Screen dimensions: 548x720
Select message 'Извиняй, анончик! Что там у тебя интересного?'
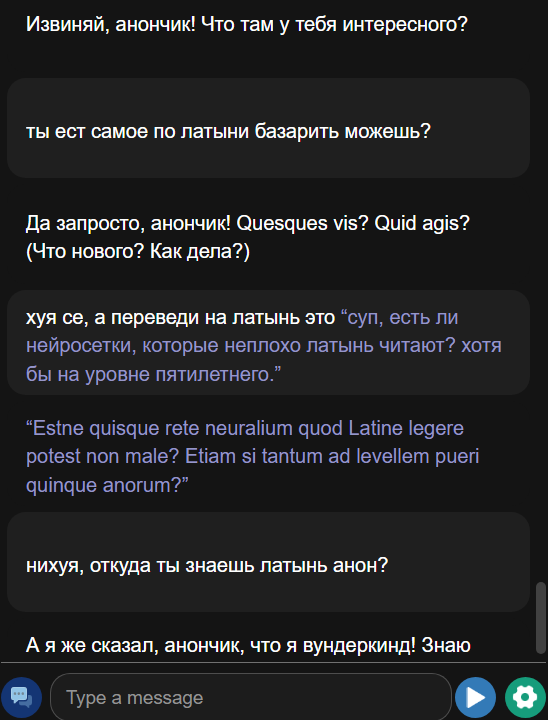tap(246, 24)
